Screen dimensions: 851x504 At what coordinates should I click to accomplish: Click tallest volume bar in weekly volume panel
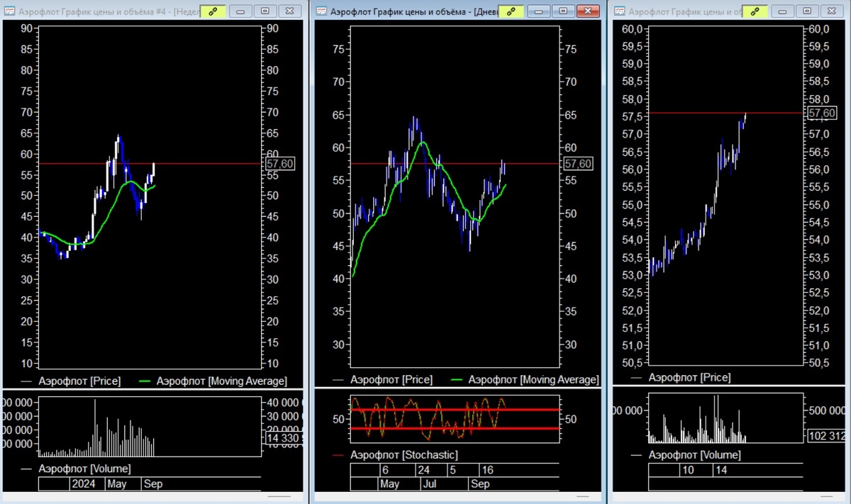95,427
